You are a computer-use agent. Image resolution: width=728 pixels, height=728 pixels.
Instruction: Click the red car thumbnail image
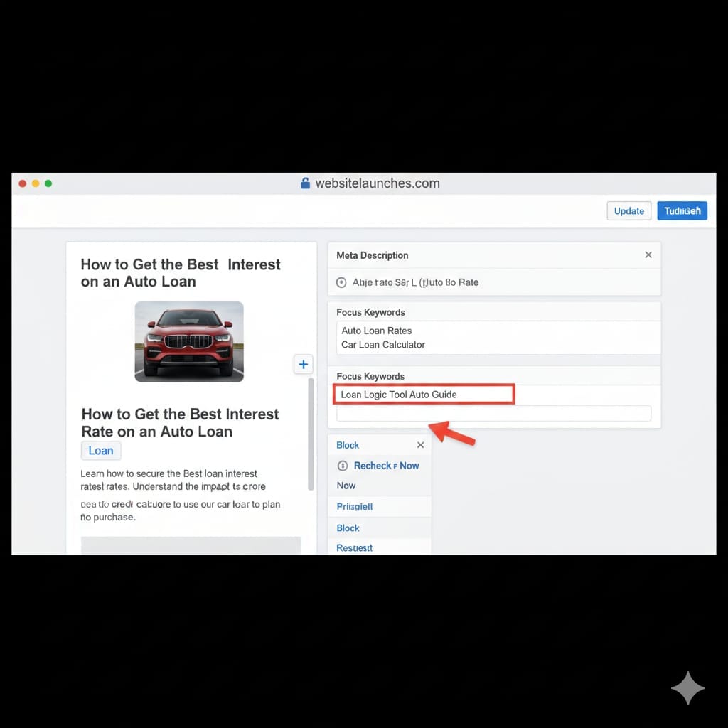[189, 341]
